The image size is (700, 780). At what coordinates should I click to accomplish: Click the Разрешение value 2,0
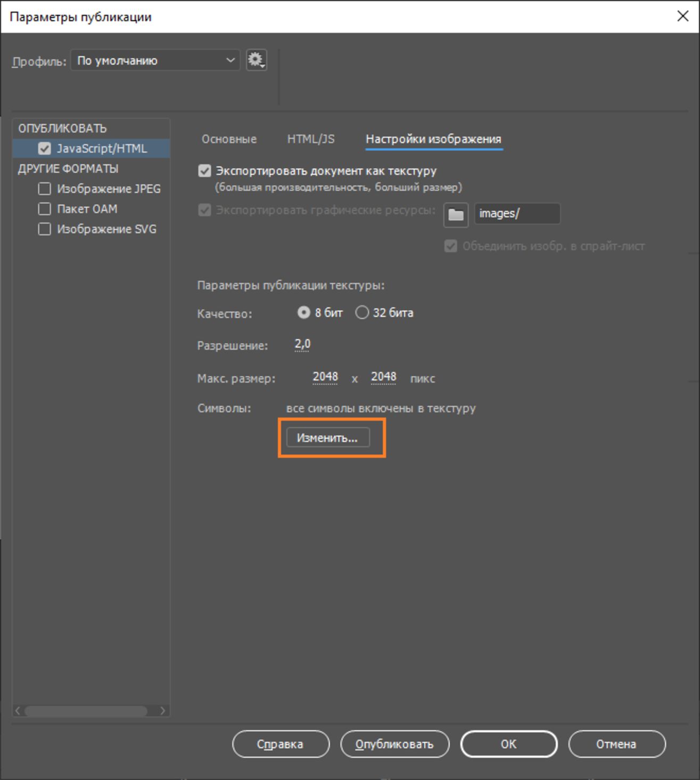pos(302,345)
